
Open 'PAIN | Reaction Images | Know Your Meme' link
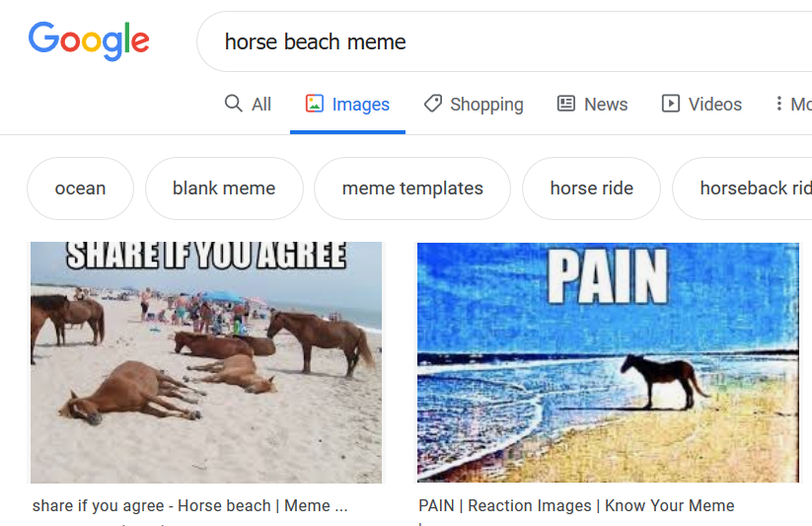576,505
